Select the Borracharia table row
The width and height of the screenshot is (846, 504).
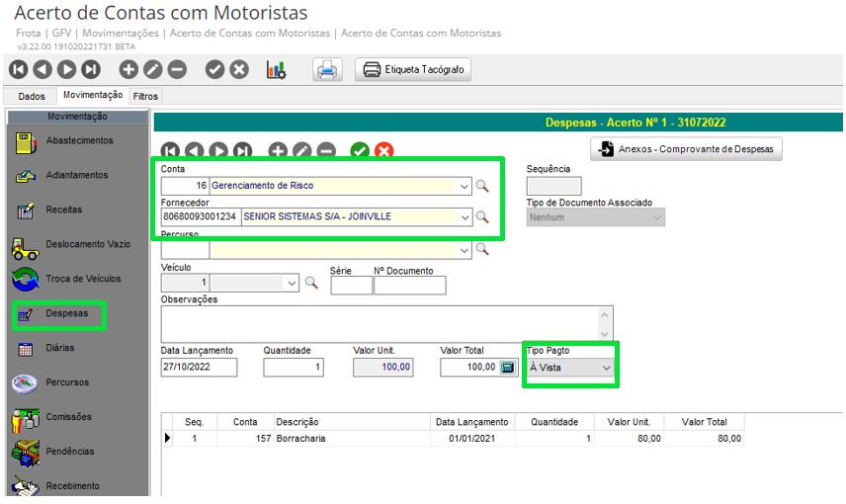454,439
